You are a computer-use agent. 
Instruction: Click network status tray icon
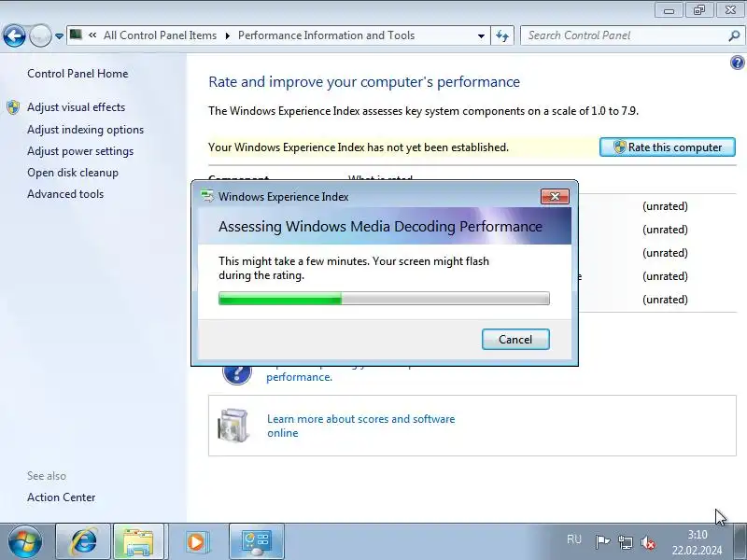tap(625, 542)
